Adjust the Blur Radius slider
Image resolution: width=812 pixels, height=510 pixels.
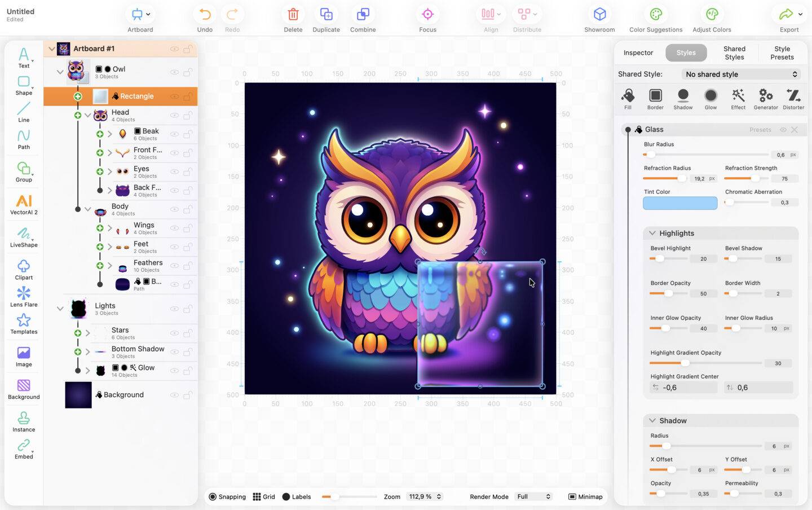(706, 155)
